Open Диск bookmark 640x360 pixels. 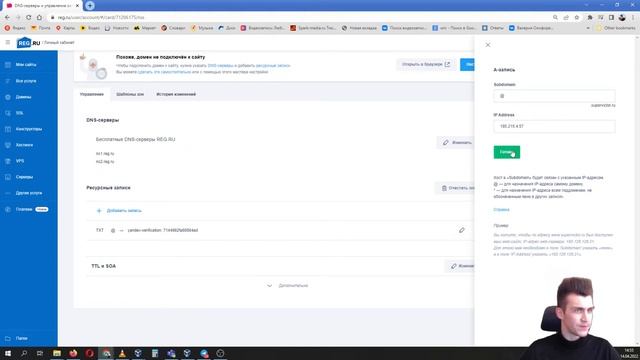pyautogui.click(x=227, y=28)
